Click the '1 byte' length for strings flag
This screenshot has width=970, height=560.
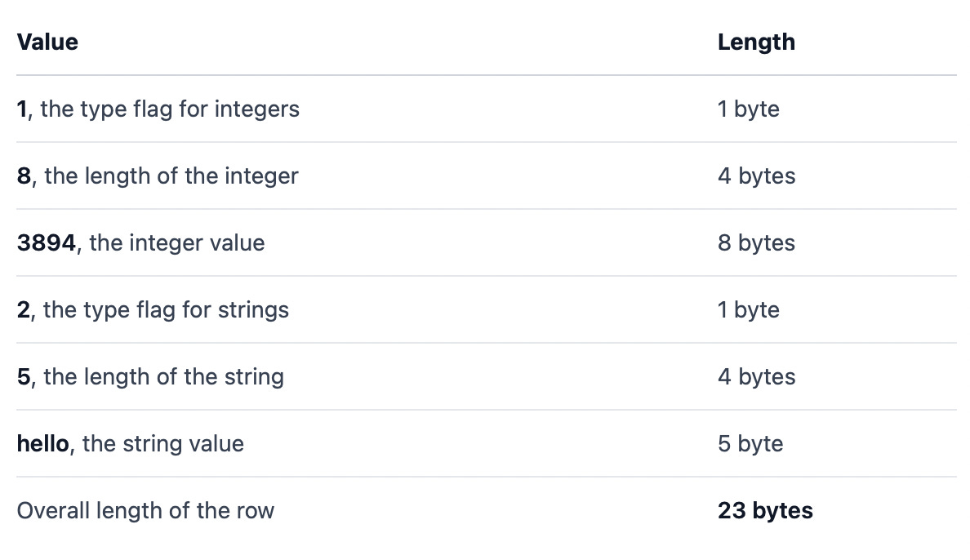[x=749, y=309]
